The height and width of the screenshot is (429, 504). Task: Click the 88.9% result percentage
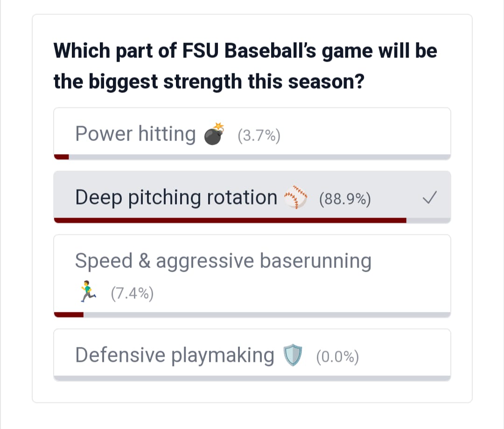click(345, 199)
